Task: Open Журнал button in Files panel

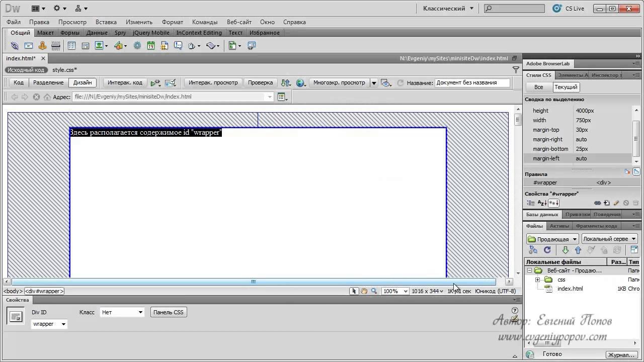Action: click(x=620, y=355)
